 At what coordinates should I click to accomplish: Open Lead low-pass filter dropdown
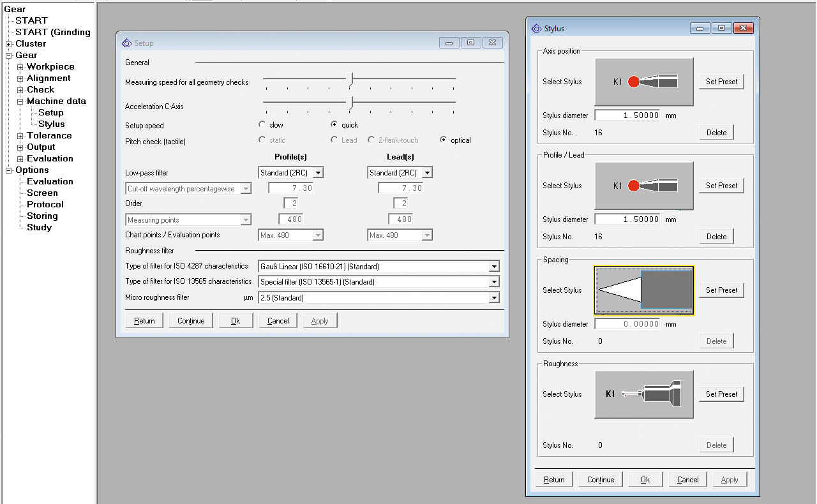[427, 173]
